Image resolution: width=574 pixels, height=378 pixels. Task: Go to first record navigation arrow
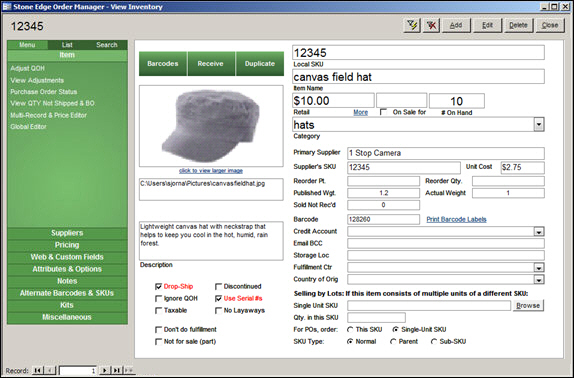tap(38, 370)
